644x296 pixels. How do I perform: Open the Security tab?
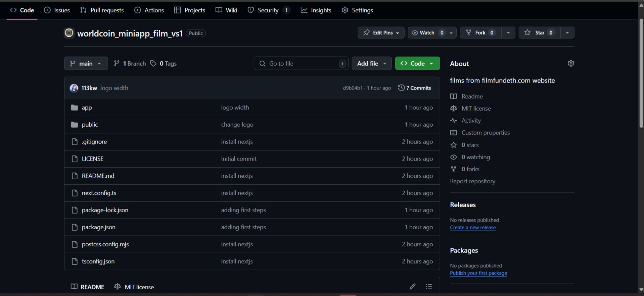coord(269,10)
